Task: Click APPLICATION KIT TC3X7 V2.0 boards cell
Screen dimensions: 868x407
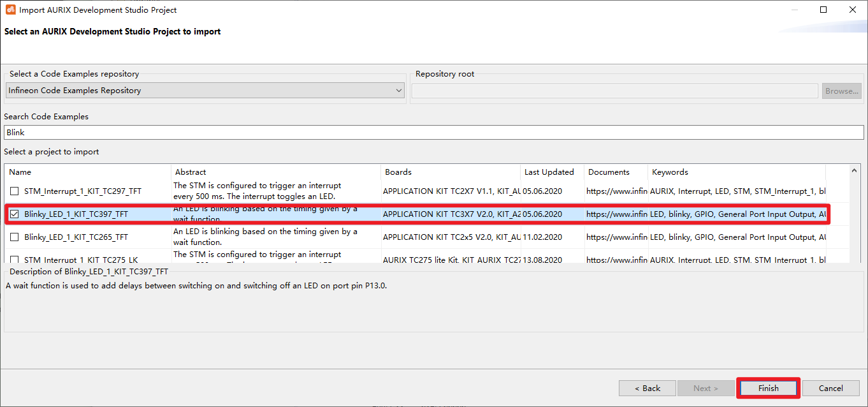Action: (x=451, y=214)
